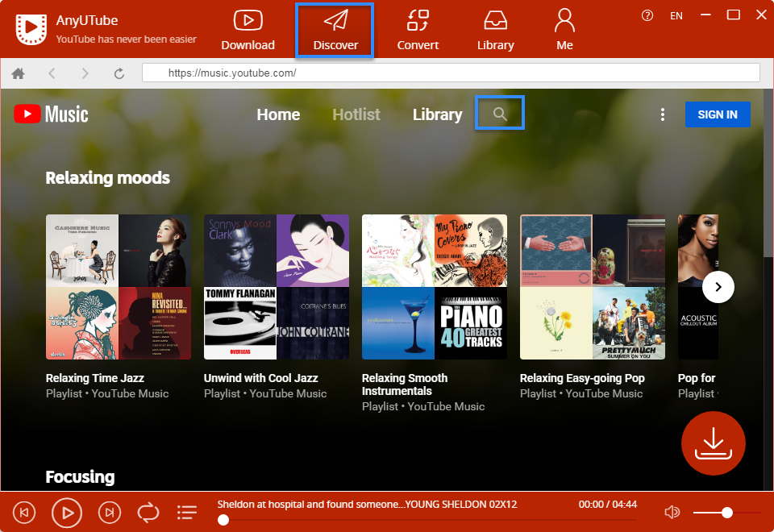Mute audio with the speaker icon
This screenshot has height=532, width=774.
tap(672, 513)
